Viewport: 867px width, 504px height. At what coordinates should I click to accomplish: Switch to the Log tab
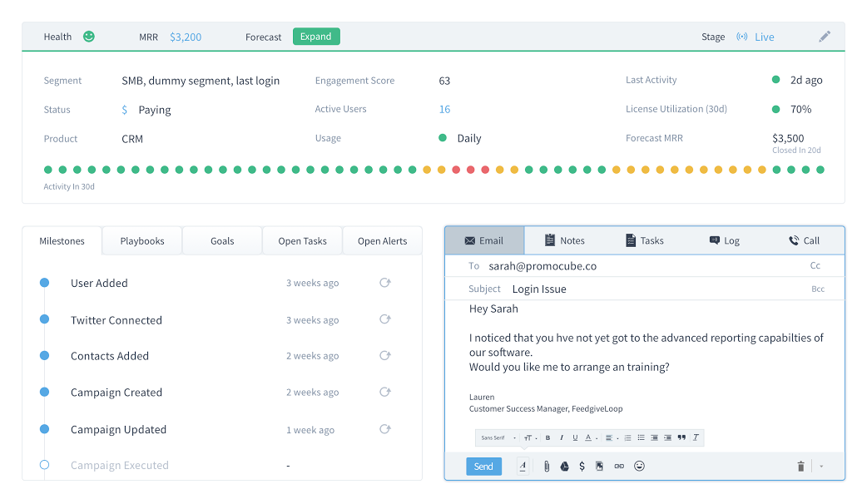pyautogui.click(x=725, y=240)
